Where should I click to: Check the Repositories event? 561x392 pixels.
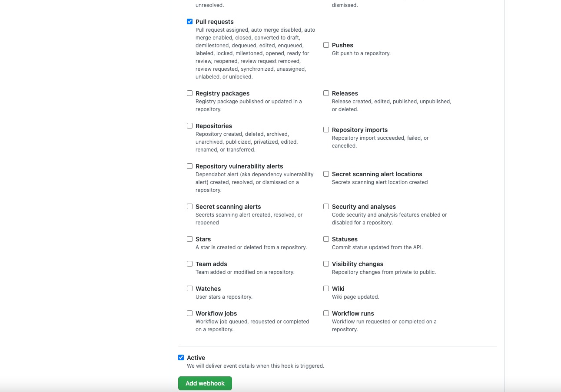(189, 125)
